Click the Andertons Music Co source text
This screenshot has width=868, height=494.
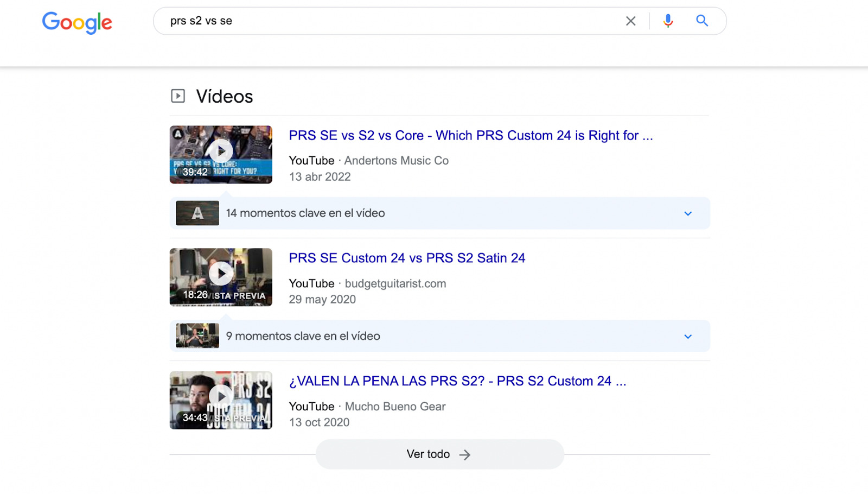click(396, 161)
